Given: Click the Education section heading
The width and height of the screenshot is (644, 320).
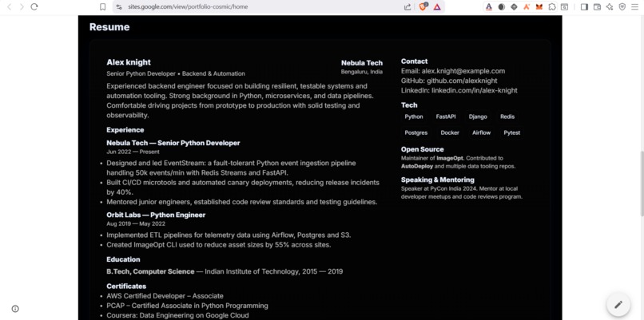Looking at the screenshot, I should tap(123, 259).
